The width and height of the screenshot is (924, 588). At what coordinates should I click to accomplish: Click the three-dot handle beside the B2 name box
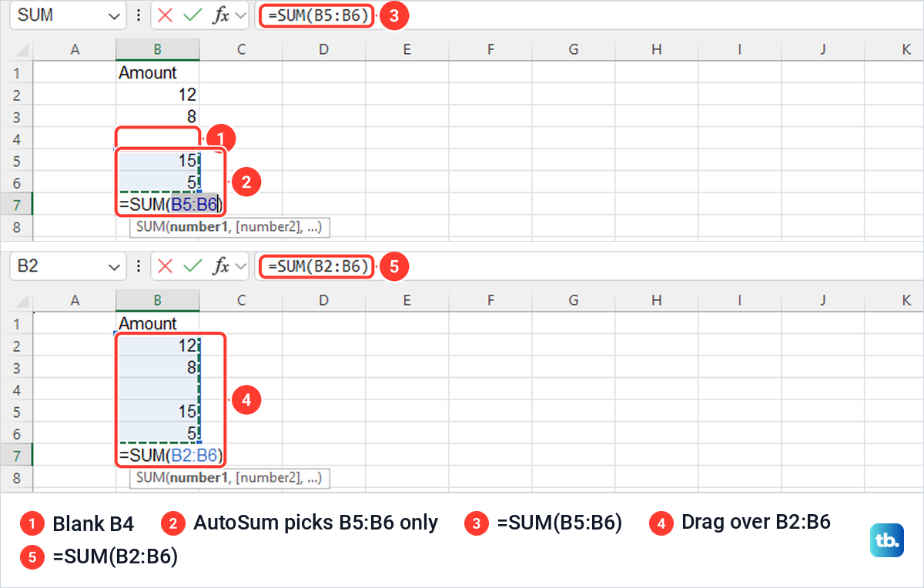click(139, 266)
